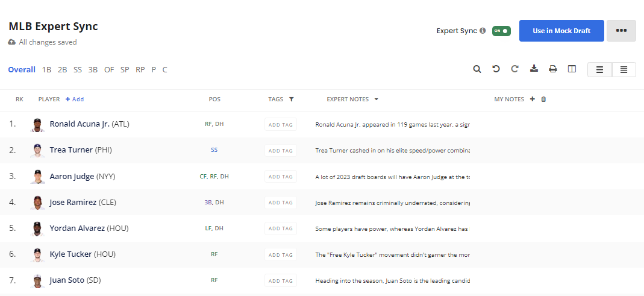The height and width of the screenshot is (296, 644).
Task: Select the OF position tab
Action: [109, 70]
